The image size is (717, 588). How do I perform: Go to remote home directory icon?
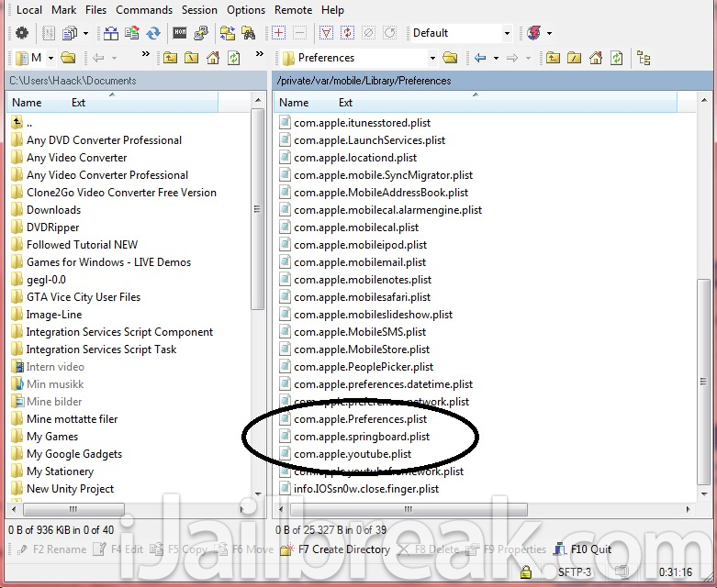click(x=596, y=58)
